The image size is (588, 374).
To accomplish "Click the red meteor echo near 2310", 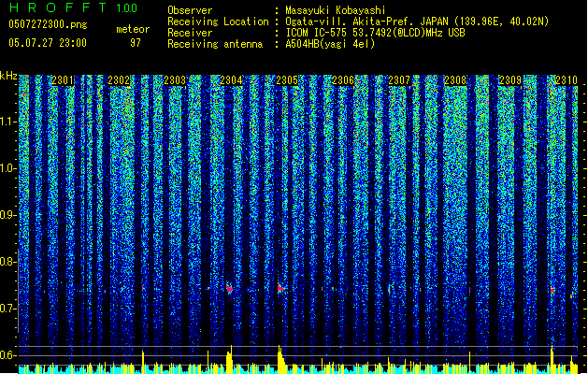I will (552, 290).
